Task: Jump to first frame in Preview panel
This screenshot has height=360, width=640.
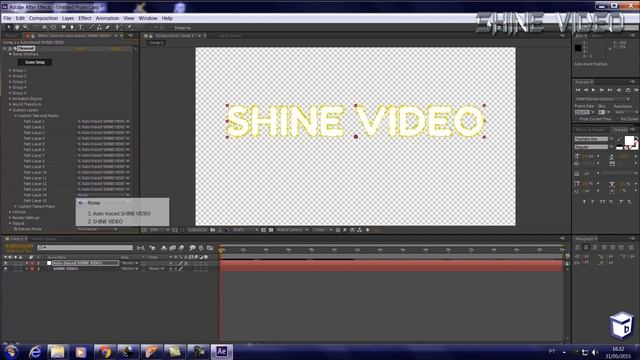Action: (x=578, y=90)
